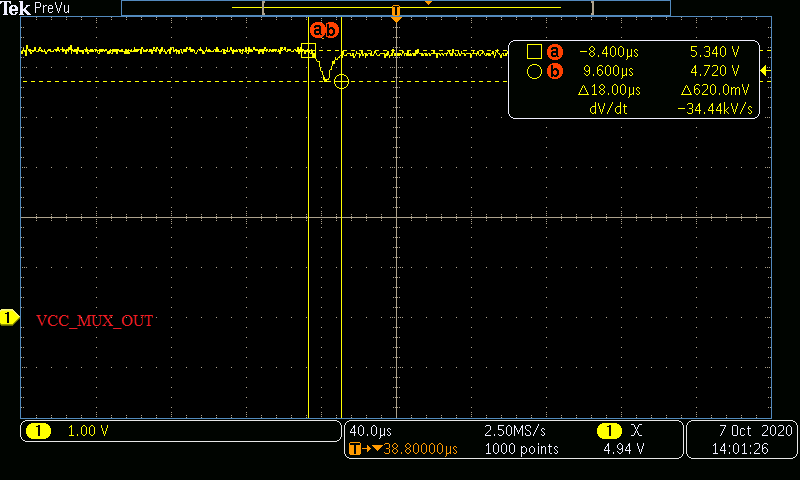Viewport: 800px width, 480px height.
Task: Click the 1.00 V vertical scale value
Action: click(88, 431)
